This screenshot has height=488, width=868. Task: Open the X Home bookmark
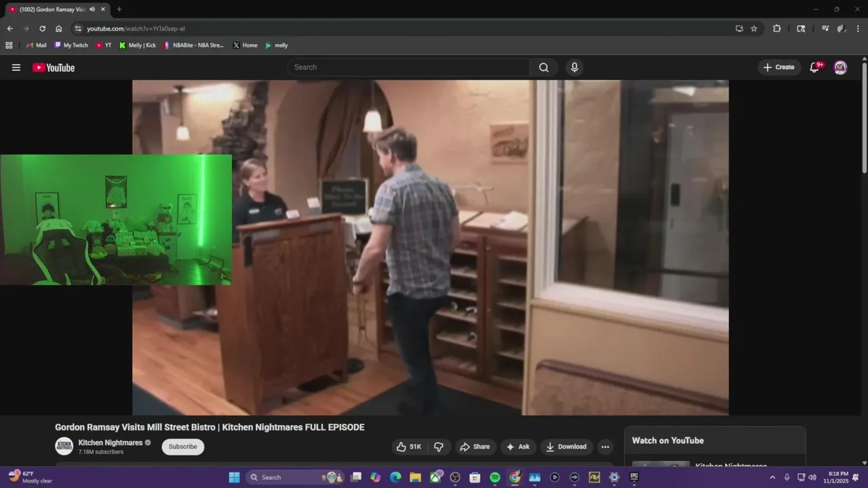(245, 45)
